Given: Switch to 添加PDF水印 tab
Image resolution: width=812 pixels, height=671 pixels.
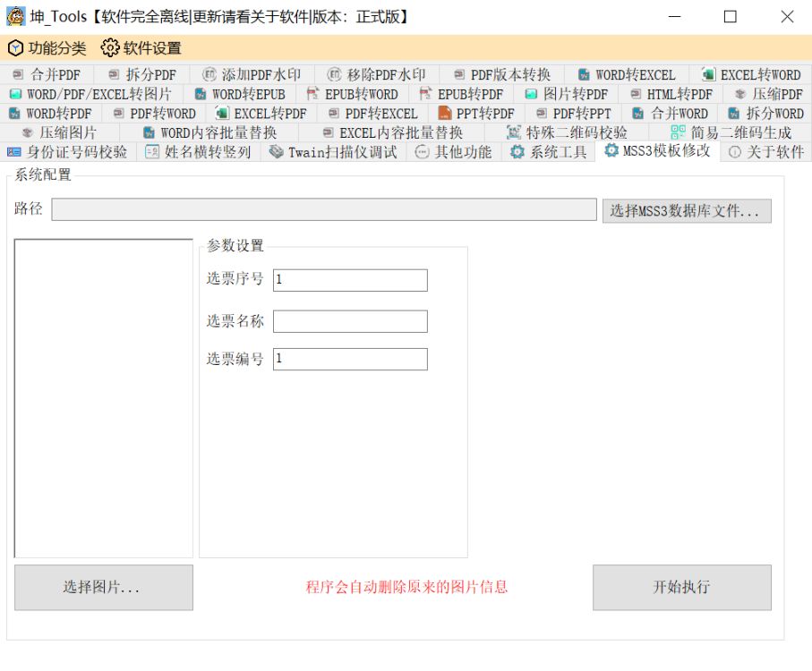Looking at the screenshot, I should pyautogui.click(x=252, y=74).
